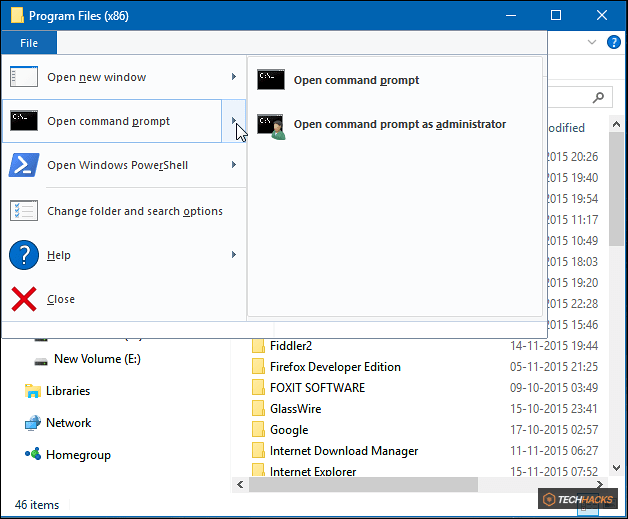Click the Open new window icon
The height and width of the screenshot is (519, 628).
[x=24, y=77]
